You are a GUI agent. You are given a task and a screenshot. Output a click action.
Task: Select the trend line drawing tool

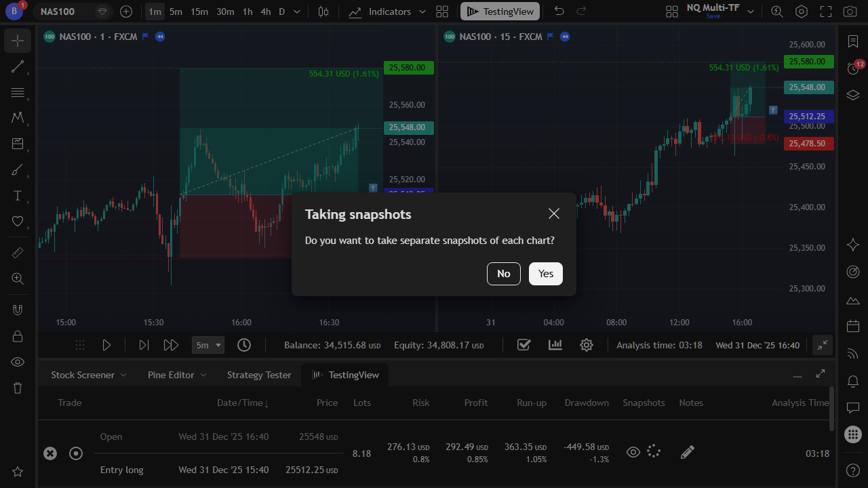coord(18,66)
